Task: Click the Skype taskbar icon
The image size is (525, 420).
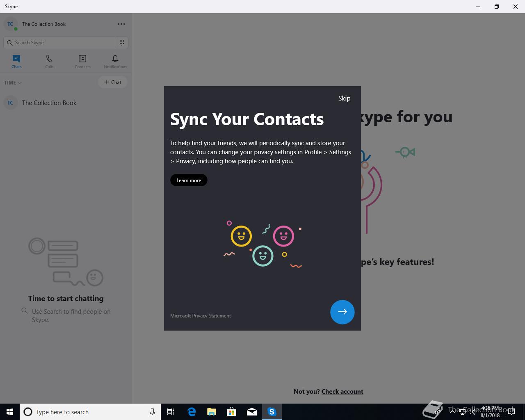Action: (272, 412)
